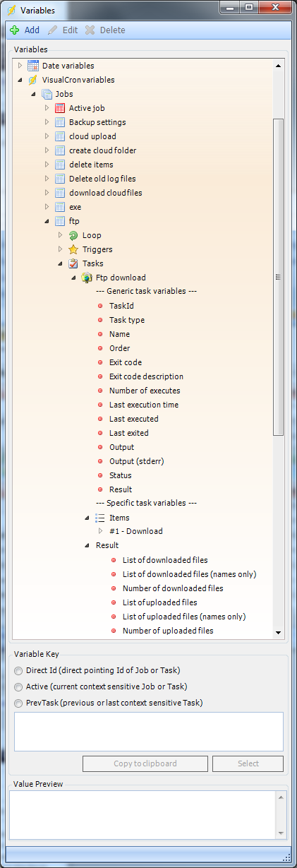This screenshot has width=297, height=868.
Task: Click the VisualCron variables icon
Action: pyautogui.click(x=33, y=80)
